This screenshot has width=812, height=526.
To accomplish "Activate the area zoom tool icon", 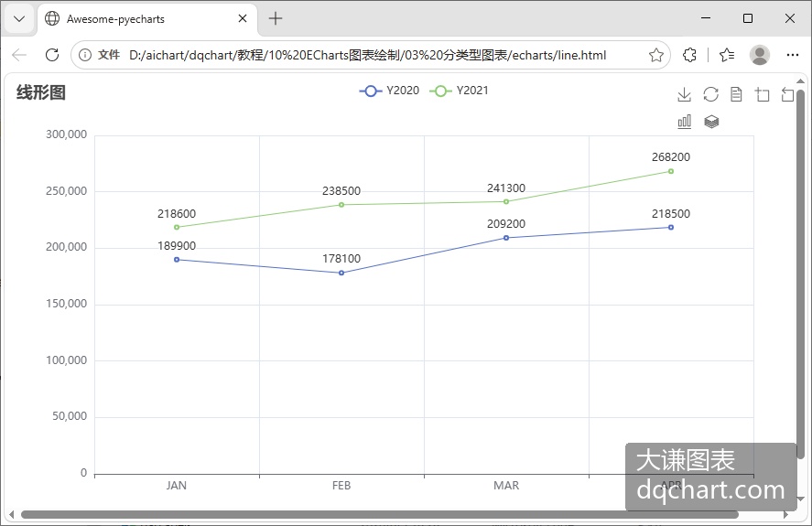I will 763,94.
